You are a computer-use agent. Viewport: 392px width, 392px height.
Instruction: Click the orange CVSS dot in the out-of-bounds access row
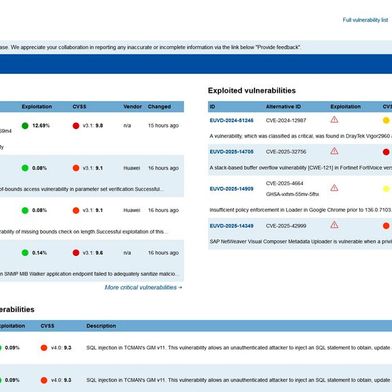(76, 168)
